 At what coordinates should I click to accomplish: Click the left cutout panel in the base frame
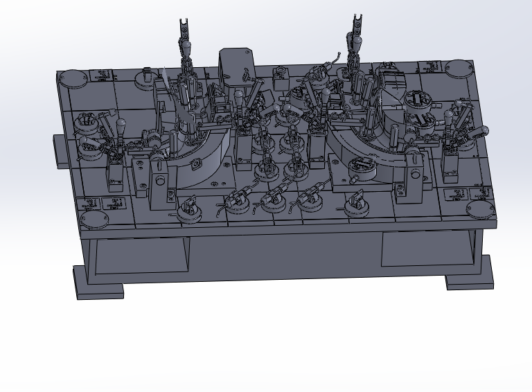point(142,256)
